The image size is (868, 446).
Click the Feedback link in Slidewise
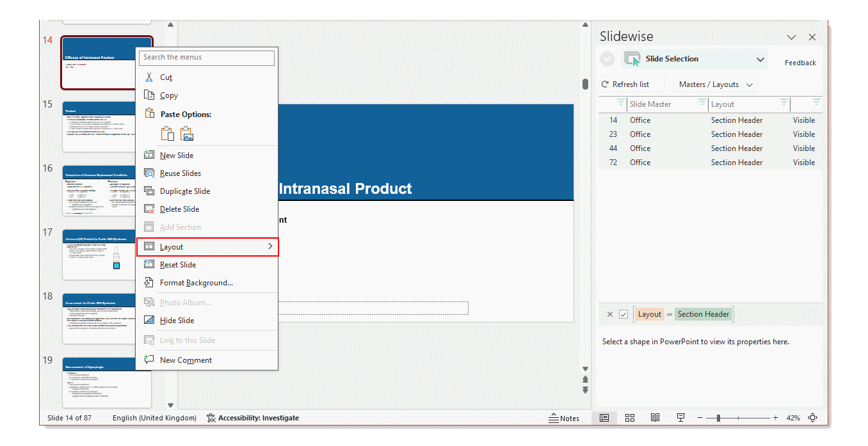(x=800, y=62)
